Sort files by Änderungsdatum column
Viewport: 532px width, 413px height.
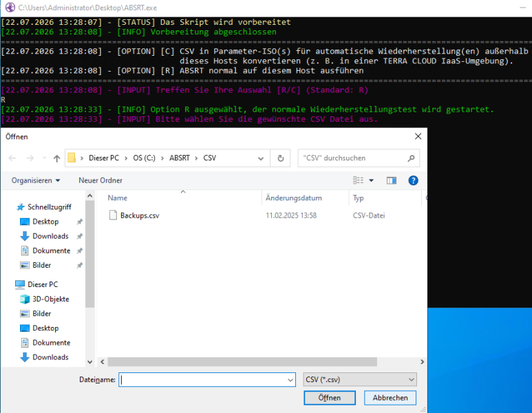[x=294, y=198]
